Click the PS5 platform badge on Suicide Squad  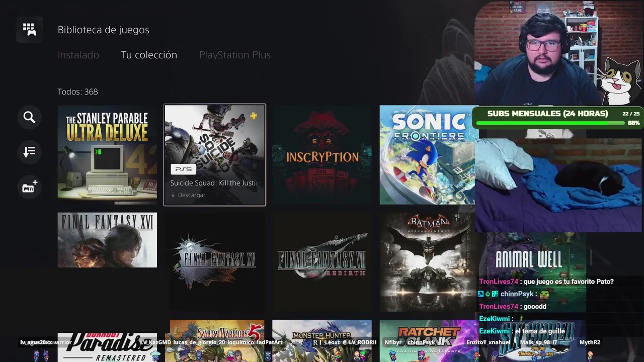tap(183, 169)
